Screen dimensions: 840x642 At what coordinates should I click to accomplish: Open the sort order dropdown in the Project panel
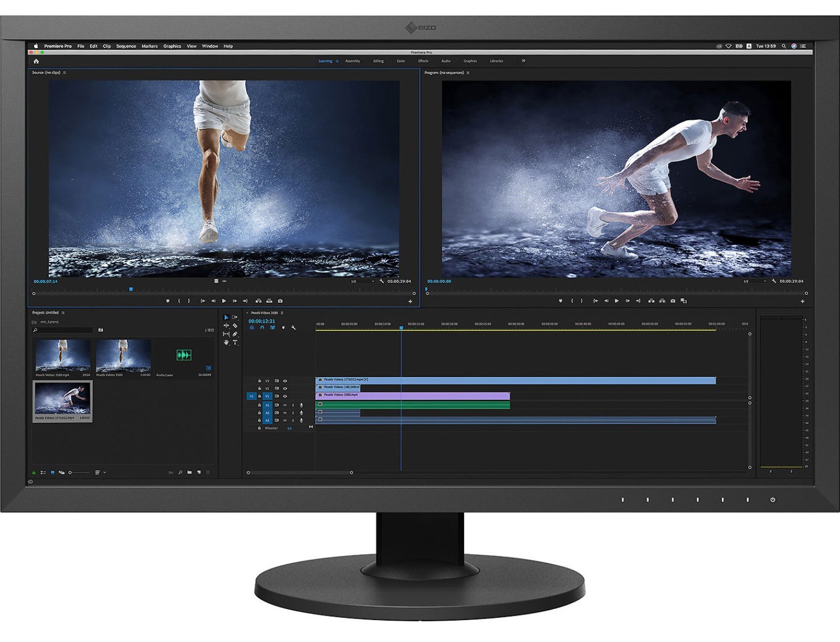tap(100, 472)
